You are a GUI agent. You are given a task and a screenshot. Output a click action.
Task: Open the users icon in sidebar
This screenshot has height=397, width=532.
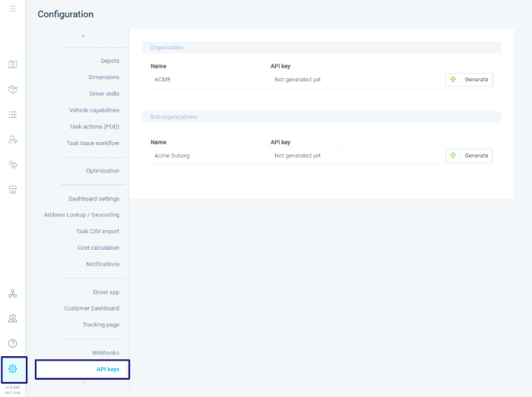(x=13, y=318)
